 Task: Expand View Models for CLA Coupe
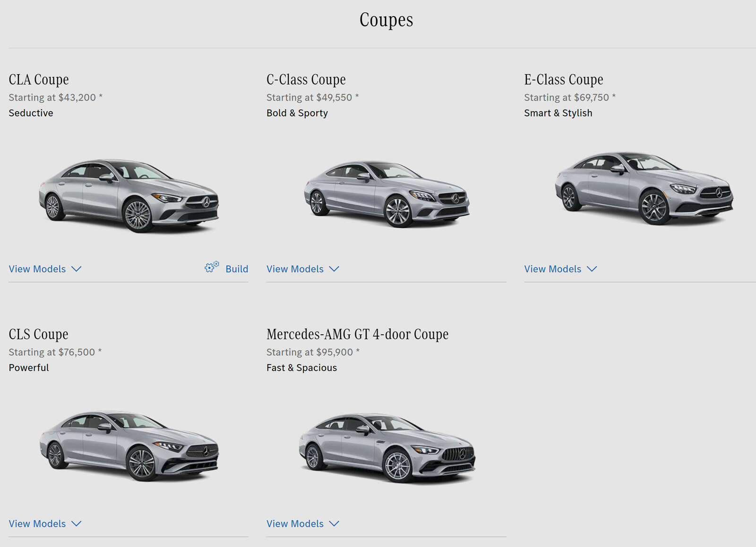tap(45, 269)
